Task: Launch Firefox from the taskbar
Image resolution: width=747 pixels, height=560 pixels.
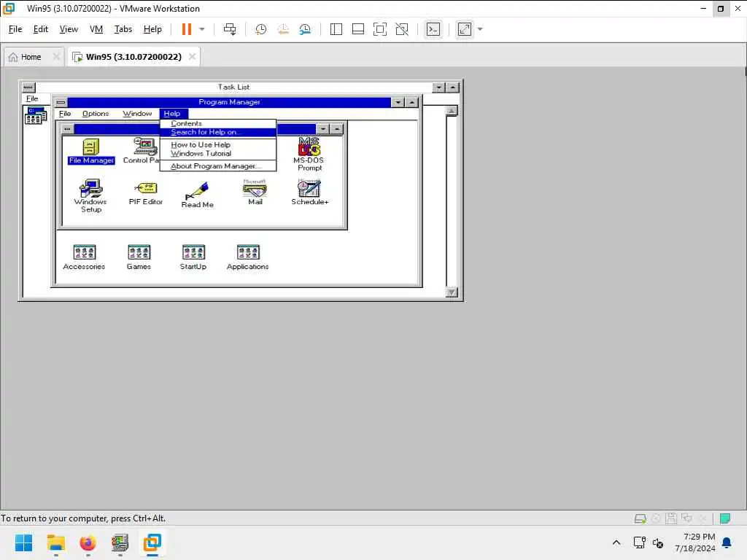Action: (88, 542)
